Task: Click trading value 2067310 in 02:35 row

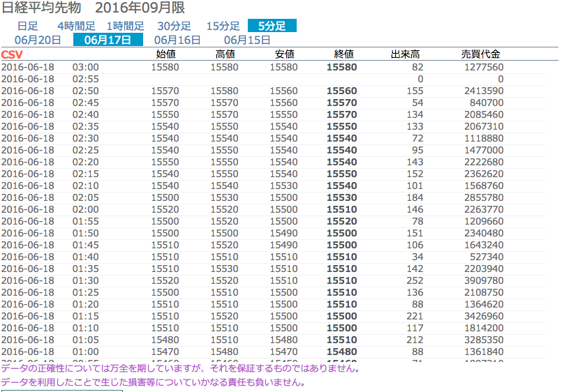Action: [x=484, y=127]
